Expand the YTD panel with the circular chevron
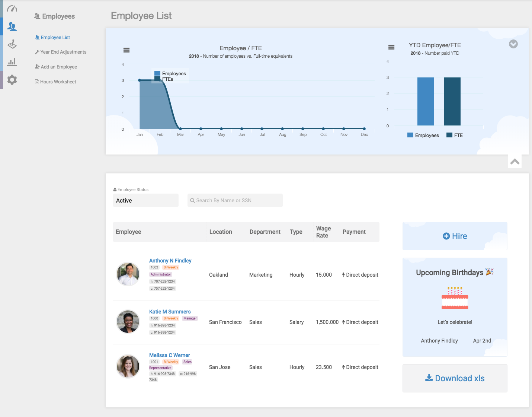Viewport: 532px width, 417px height. [513, 44]
